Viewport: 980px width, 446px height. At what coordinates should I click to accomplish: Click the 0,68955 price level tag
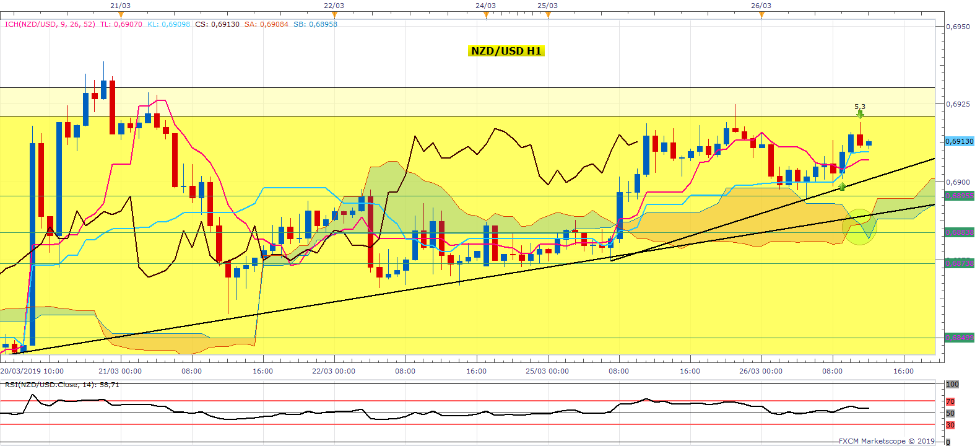959,196
